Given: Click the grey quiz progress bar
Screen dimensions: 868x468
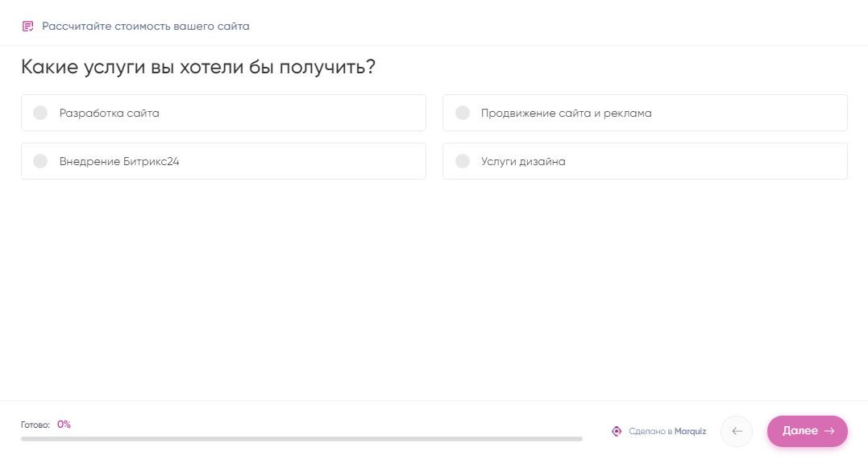Looking at the screenshot, I should point(301,439).
